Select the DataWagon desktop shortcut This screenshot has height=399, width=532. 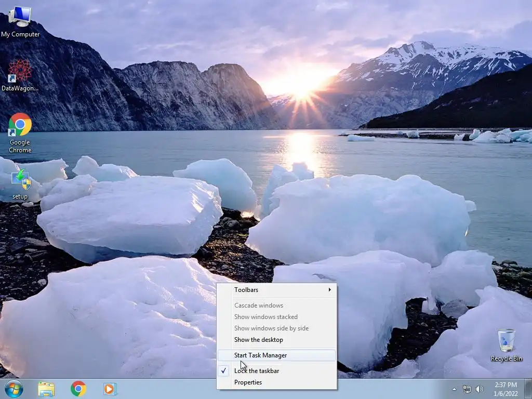click(x=20, y=75)
